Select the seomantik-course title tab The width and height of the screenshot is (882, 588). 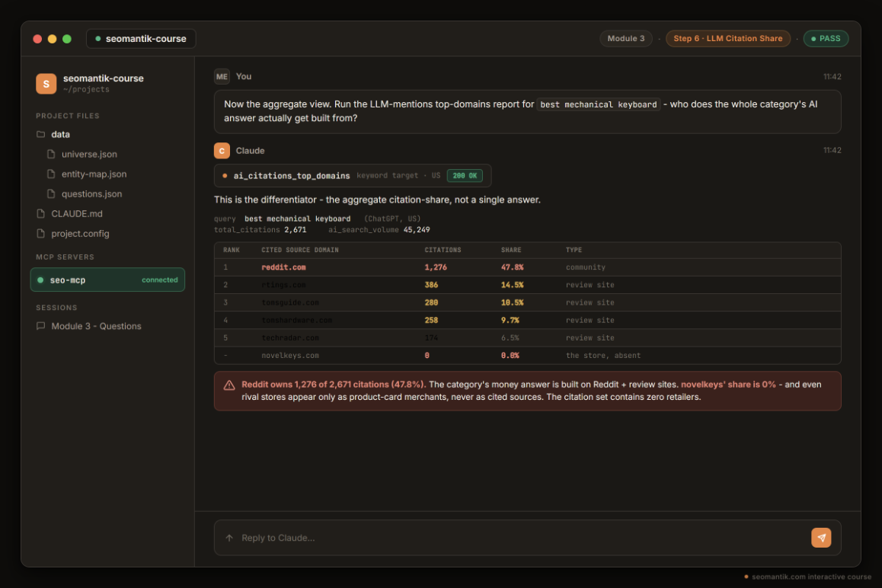point(141,39)
